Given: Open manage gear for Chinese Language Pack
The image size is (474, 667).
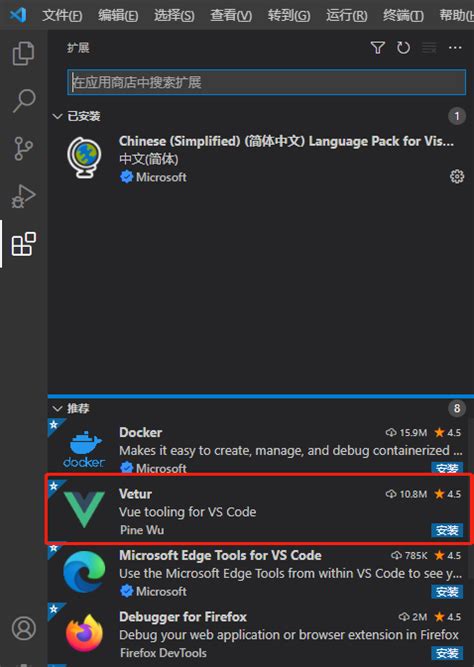Looking at the screenshot, I should tap(457, 176).
